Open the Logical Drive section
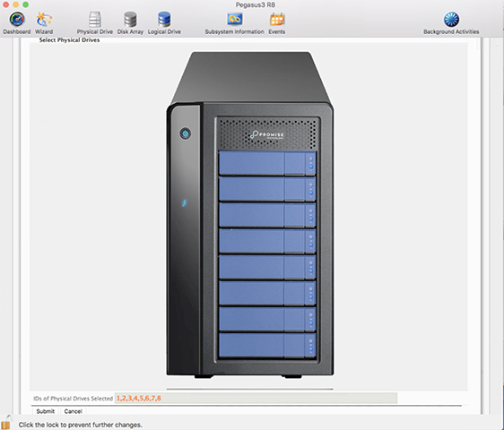The image size is (504, 430). tap(164, 23)
